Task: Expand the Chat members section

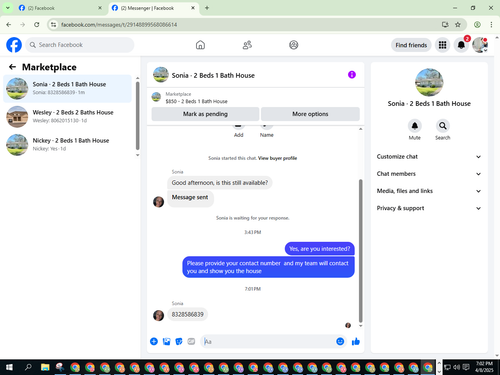Action: 429,174
